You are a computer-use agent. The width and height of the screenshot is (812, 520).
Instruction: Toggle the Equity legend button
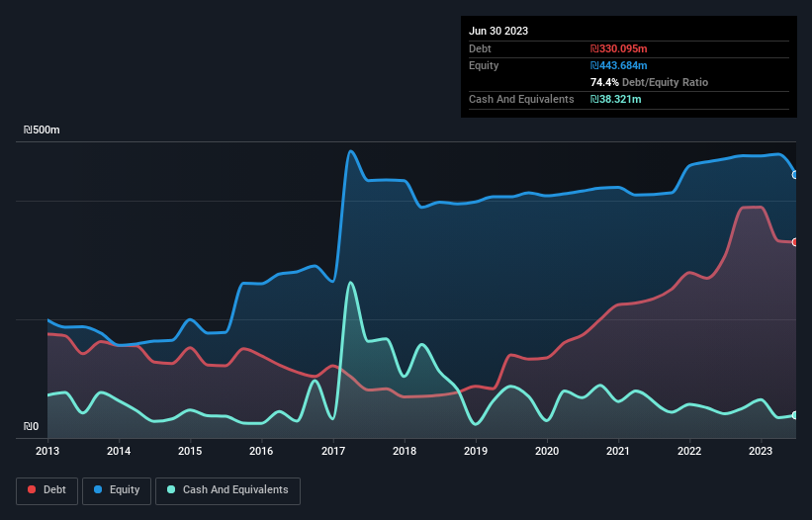point(117,490)
